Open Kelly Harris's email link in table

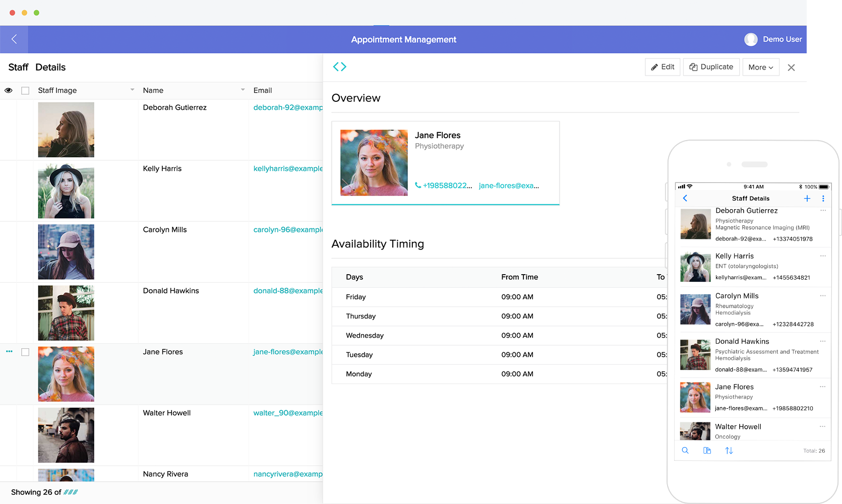pos(288,168)
